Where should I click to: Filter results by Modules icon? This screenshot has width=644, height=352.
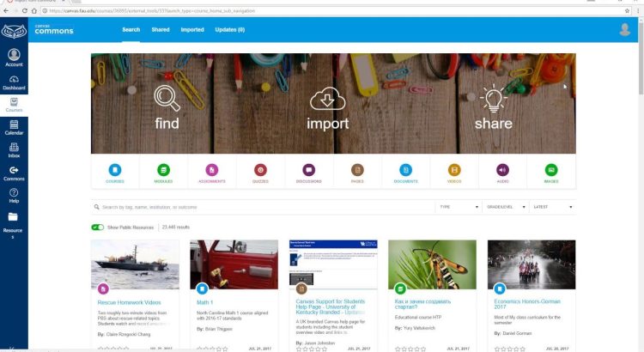point(163,171)
